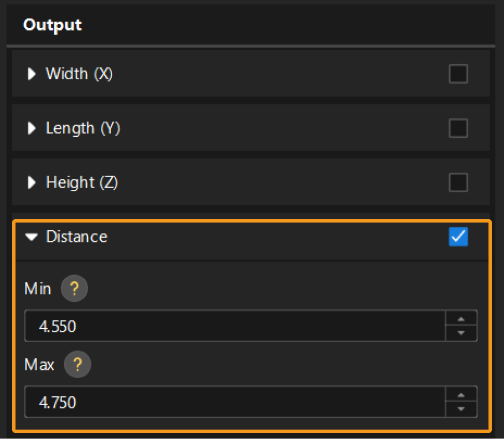
Task: Decrease Max value with down arrow
Action: click(461, 409)
